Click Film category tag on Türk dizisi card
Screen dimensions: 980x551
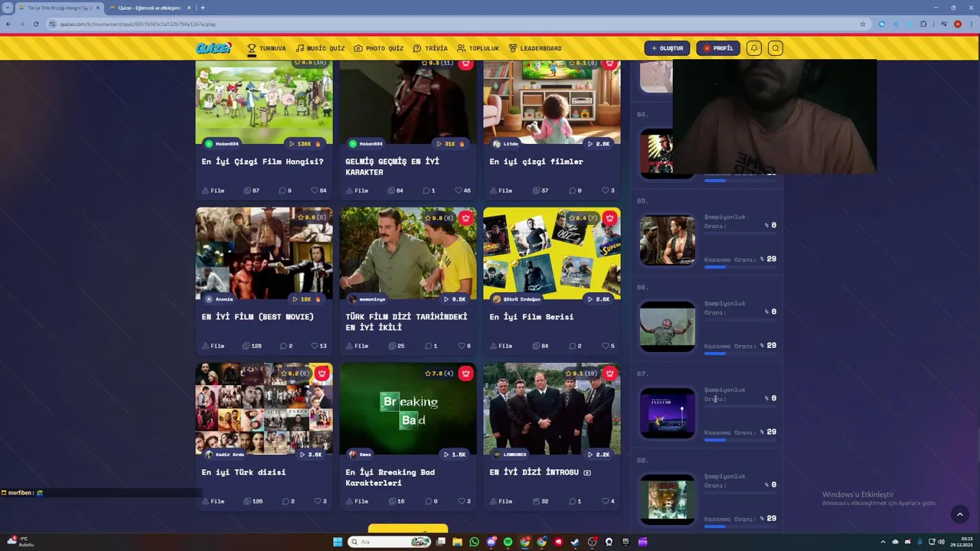point(213,501)
